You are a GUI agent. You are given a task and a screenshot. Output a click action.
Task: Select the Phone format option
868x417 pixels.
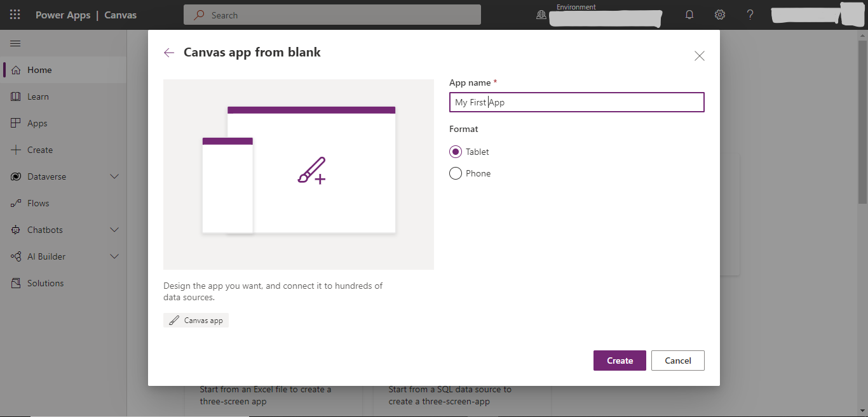coord(456,173)
